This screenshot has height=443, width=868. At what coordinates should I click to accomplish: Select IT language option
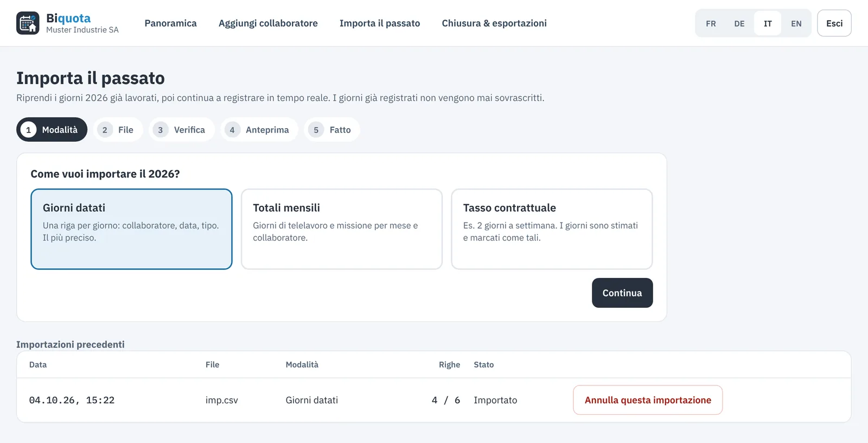(x=768, y=23)
